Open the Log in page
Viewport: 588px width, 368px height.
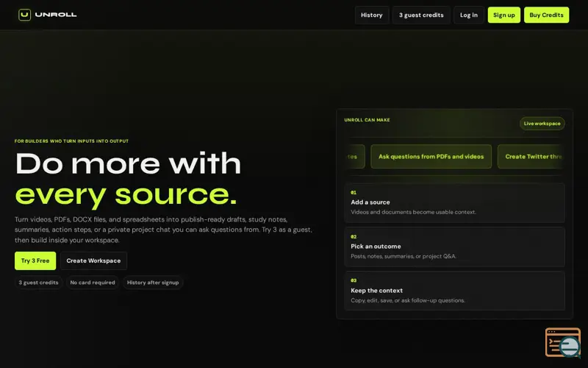tap(469, 15)
